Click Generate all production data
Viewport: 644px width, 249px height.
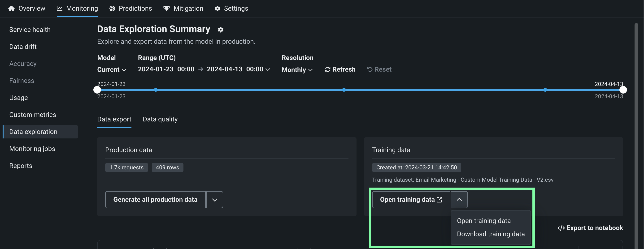click(155, 200)
